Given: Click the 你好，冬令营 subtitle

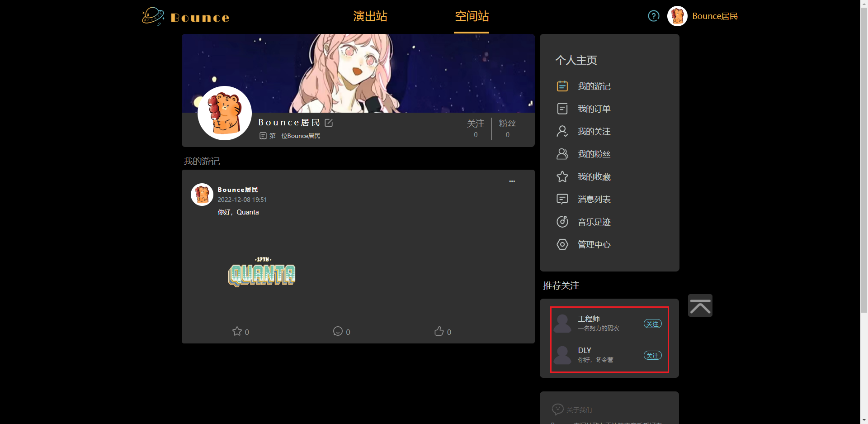Looking at the screenshot, I should (595, 360).
